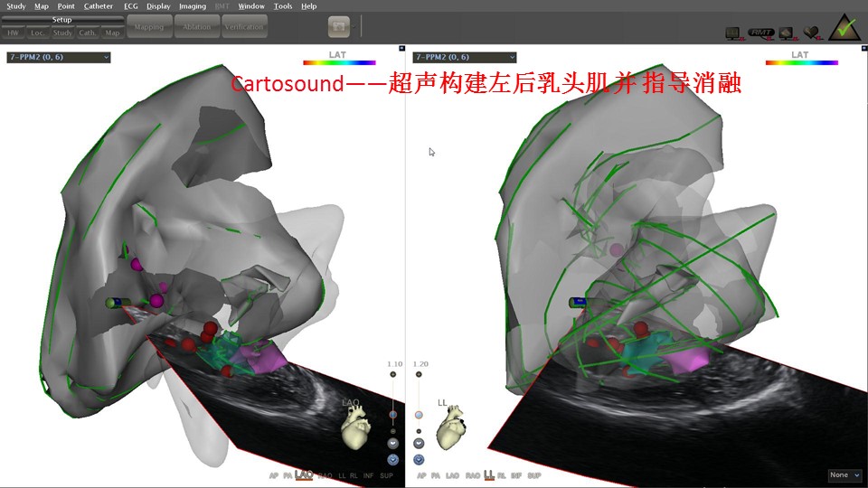Image resolution: width=868 pixels, height=488 pixels.
Task: Click the RMT status icon
Action: click(x=761, y=33)
